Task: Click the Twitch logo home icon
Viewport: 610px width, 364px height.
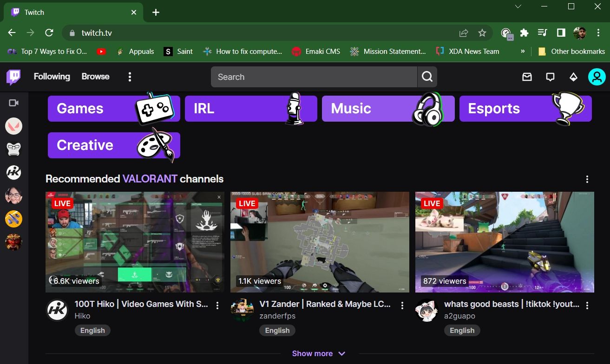Action: (x=13, y=77)
